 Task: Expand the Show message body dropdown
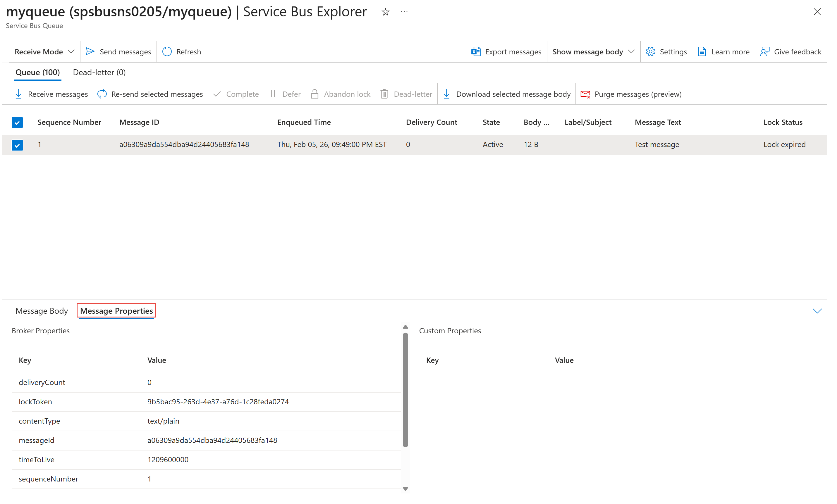click(593, 51)
